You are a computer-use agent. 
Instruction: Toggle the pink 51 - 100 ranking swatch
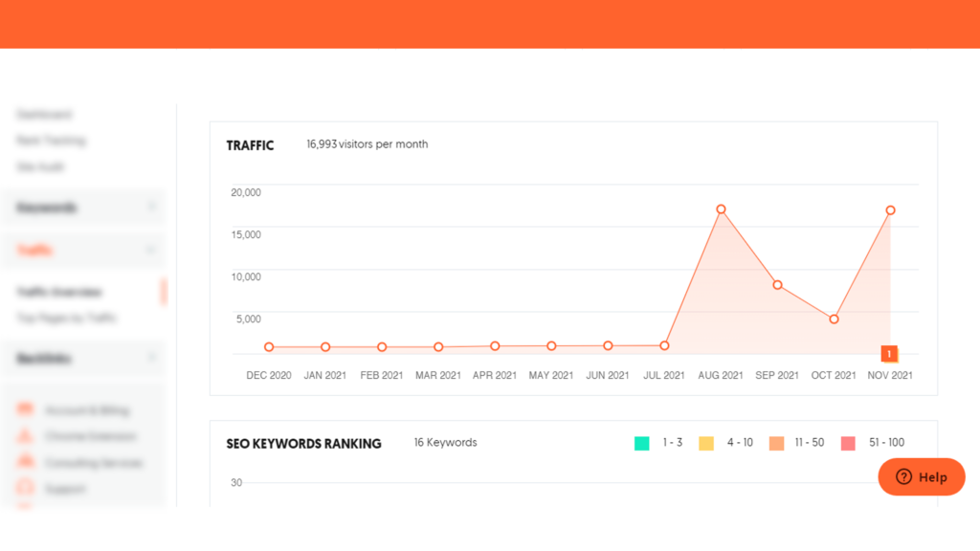[x=848, y=443]
